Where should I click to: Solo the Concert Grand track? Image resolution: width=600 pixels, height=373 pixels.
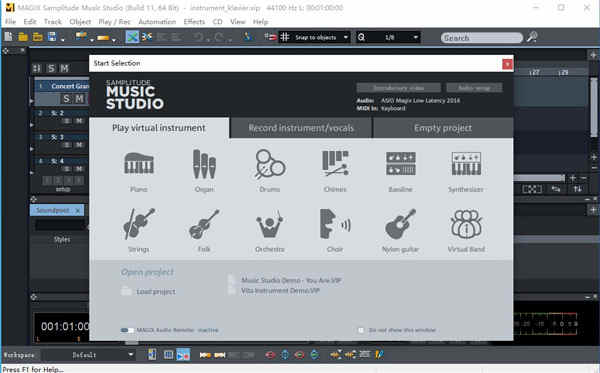pyautogui.click(x=67, y=99)
